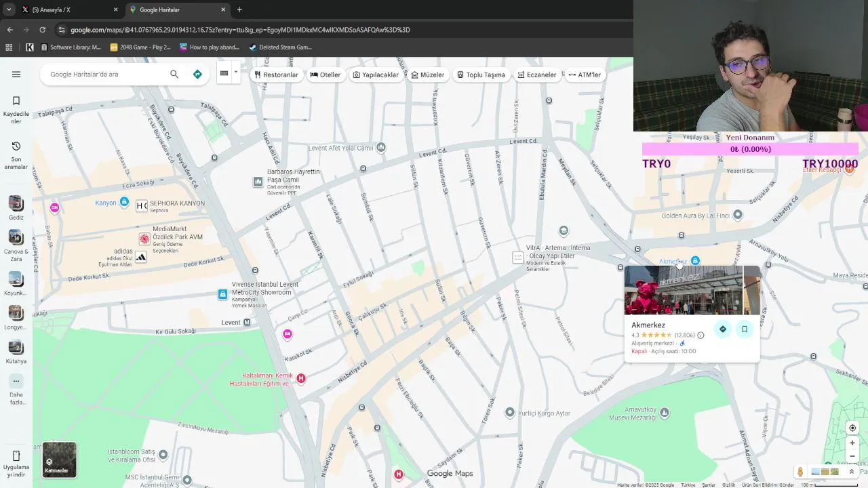Click the Street View pegman icon
Viewport: 868px width, 488px height.
click(x=800, y=472)
